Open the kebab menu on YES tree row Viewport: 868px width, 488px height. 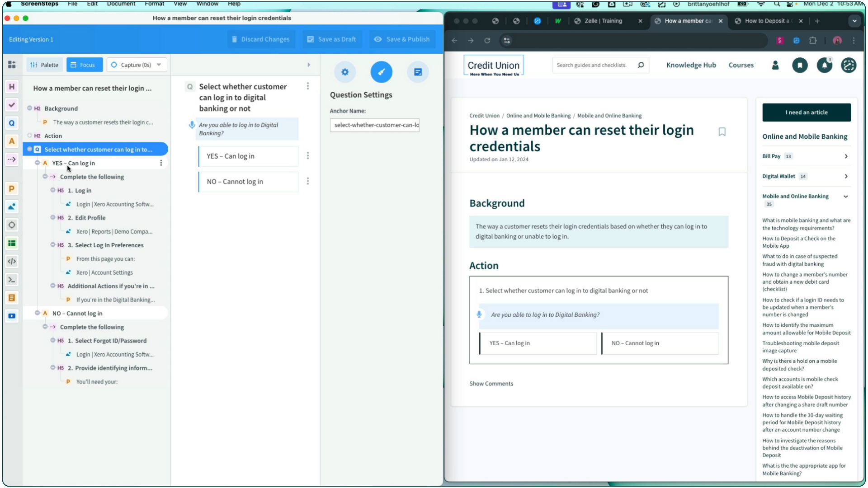[161, 163]
